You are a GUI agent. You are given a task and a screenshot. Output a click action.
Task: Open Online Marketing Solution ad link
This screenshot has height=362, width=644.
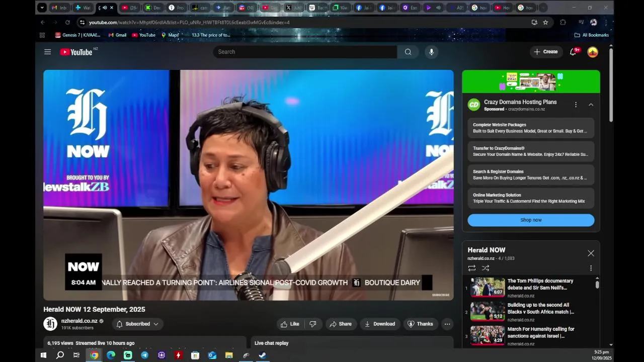[531, 198]
